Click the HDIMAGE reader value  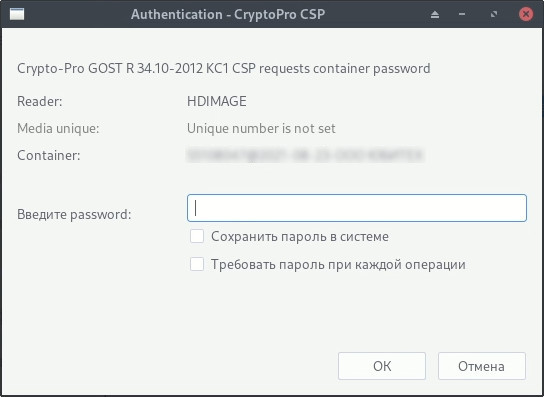point(217,101)
